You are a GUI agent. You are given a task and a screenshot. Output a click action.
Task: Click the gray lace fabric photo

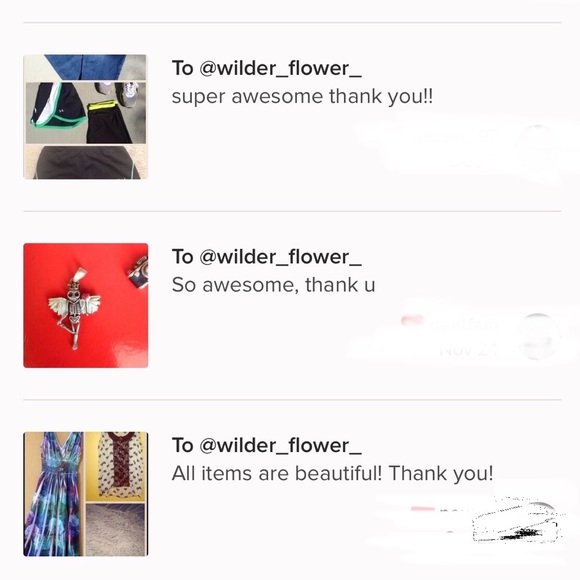pyautogui.click(x=116, y=530)
